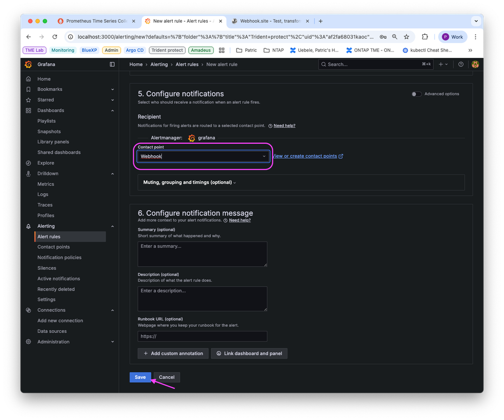Open Drilldown via its sidebar icon
This screenshot has width=504, height=420.
[28, 173]
